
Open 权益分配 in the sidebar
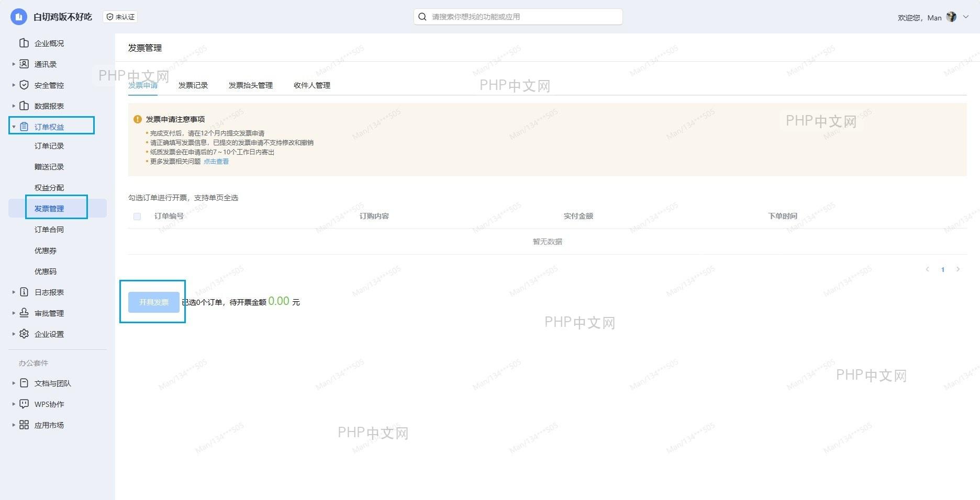click(x=49, y=188)
